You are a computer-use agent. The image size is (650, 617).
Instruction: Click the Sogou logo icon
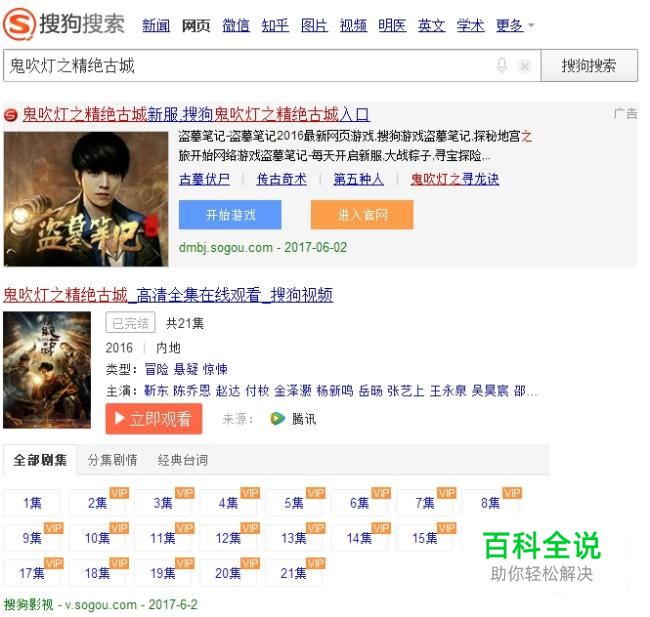point(19,24)
